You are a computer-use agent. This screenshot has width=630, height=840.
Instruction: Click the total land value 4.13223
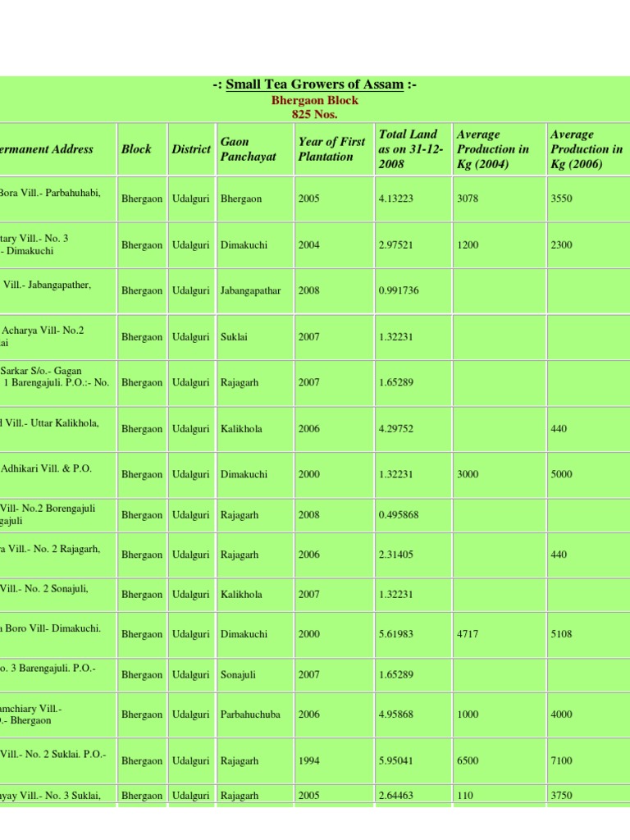[396, 199]
